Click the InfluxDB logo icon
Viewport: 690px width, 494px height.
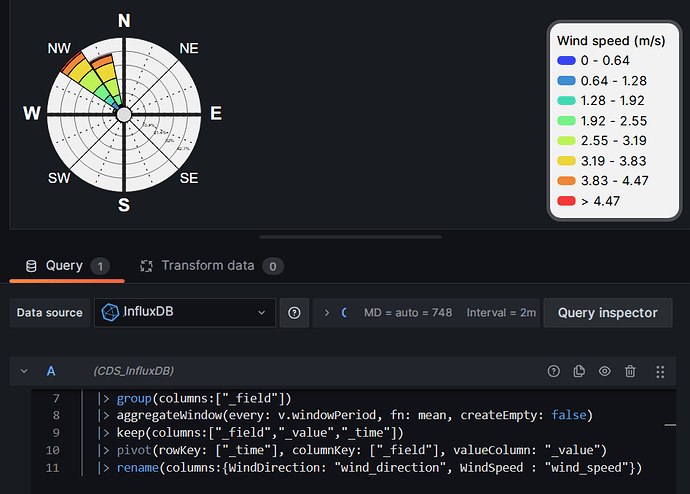tap(110, 313)
